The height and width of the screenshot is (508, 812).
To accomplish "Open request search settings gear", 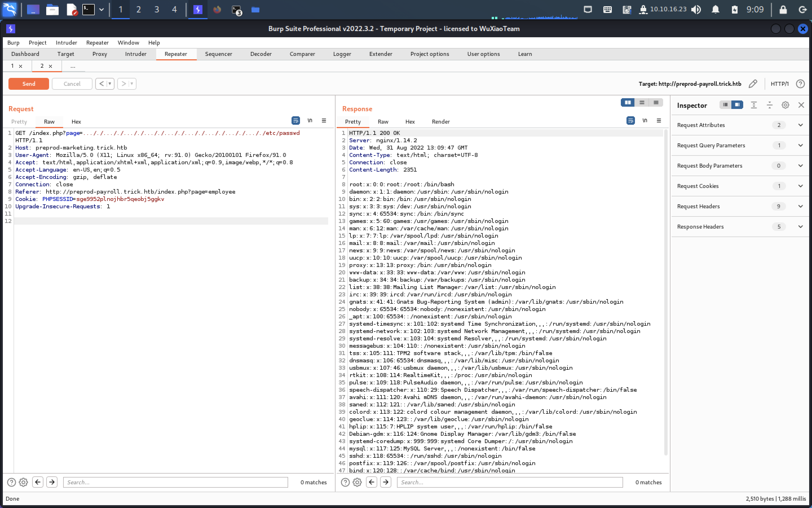I will point(23,483).
